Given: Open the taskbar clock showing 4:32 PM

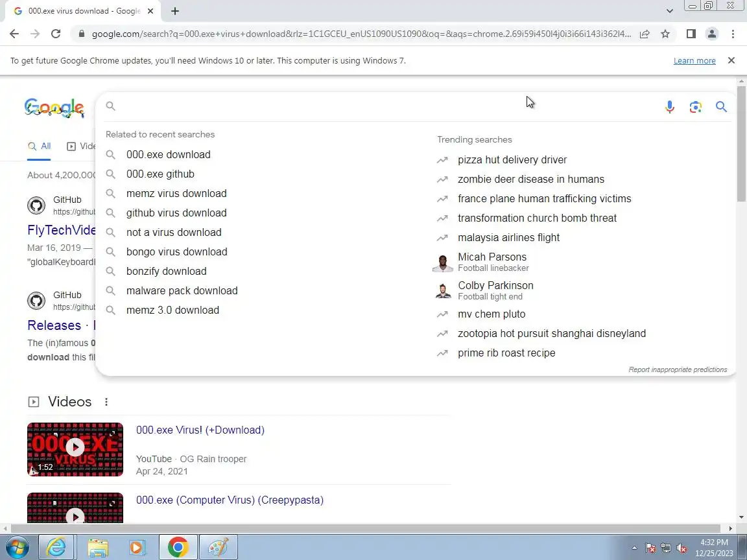Looking at the screenshot, I should click(x=714, y=548).
